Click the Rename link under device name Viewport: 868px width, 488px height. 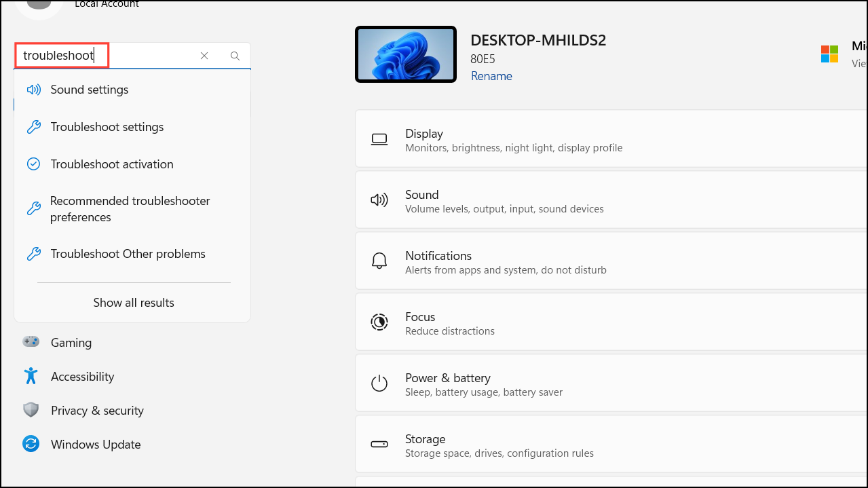point(491,76)
